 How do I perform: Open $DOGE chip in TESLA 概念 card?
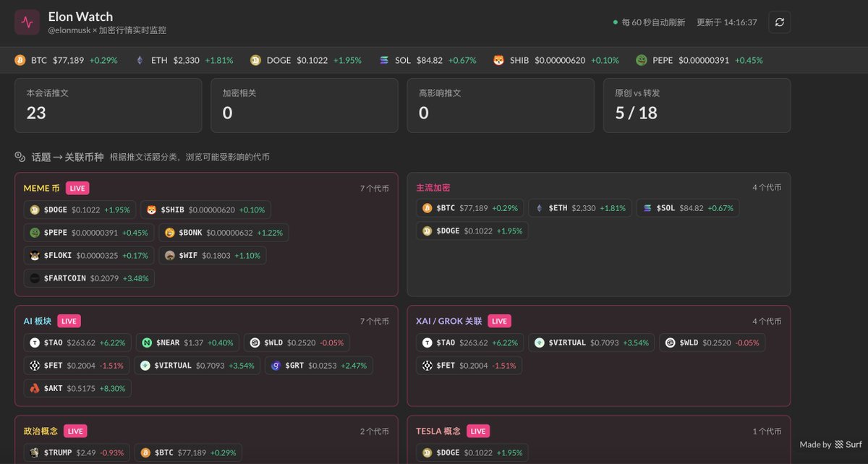coord(472,452)
